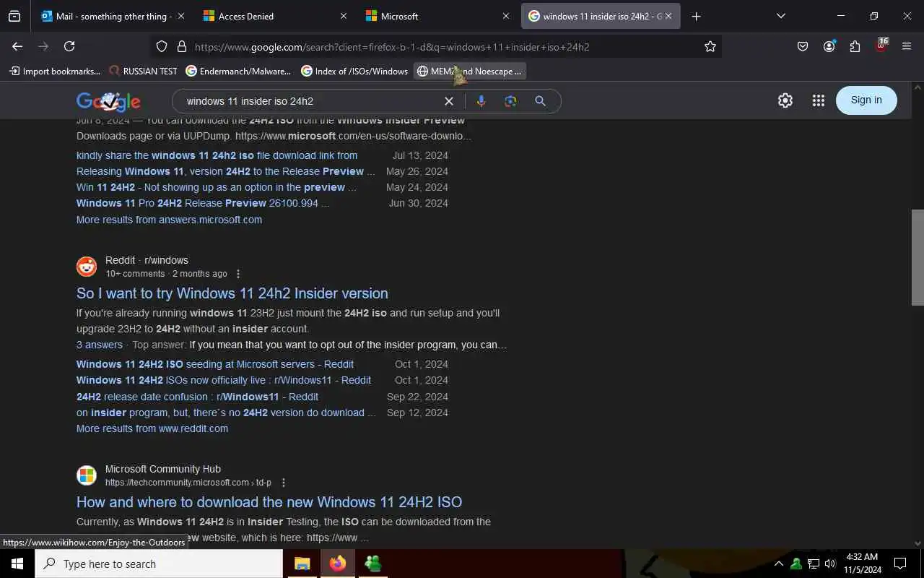Open the green people app on taskbar
The width and height of the screenshot is (924, 578).
372,564
